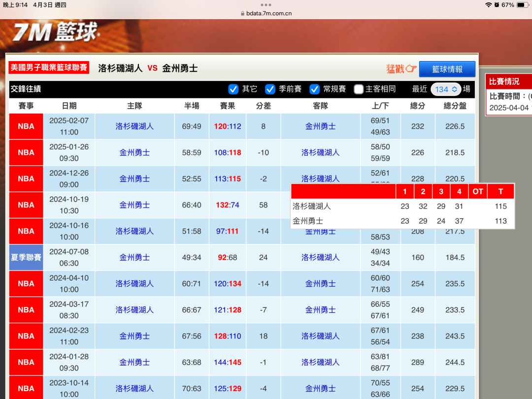Click the 120:134 score result
The height and width of the screenshot is (399, 532).
[227, 283]
